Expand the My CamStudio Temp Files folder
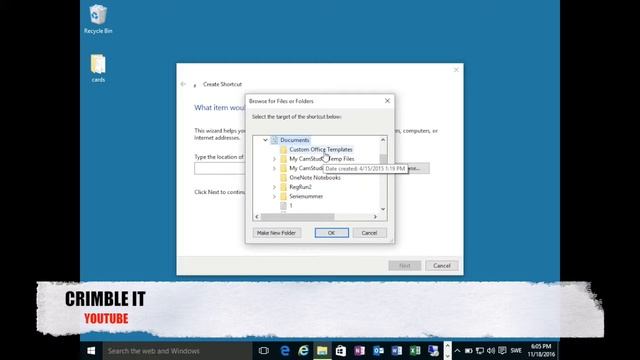 [274, 159]
